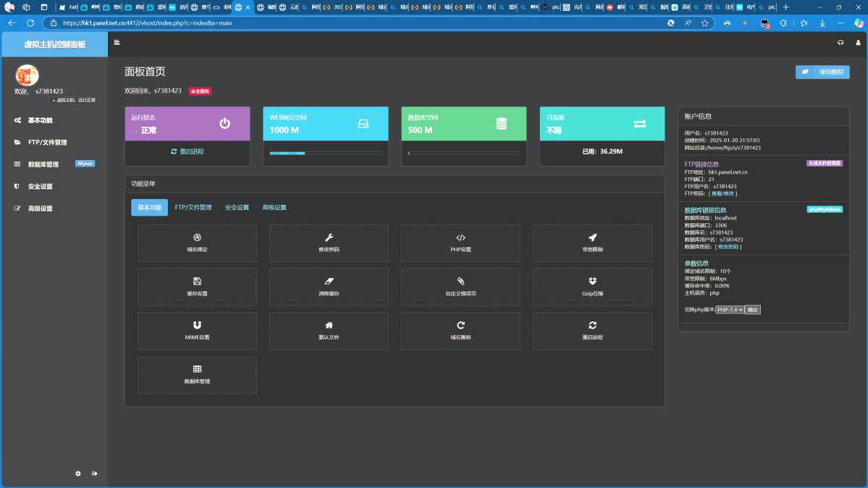Click the sidebar gear settings icon
This screenshot has width=868, height=488.
tap(78, 474)
